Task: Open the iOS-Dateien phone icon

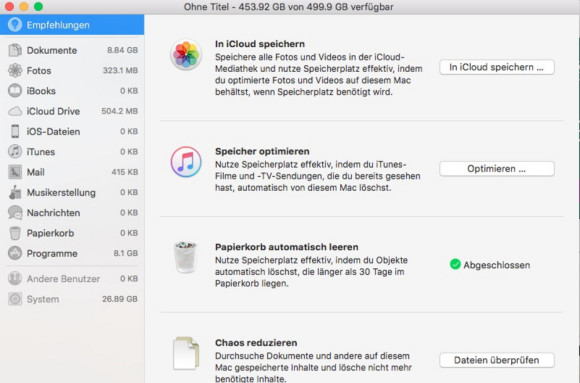Action: tap(15, 131)
